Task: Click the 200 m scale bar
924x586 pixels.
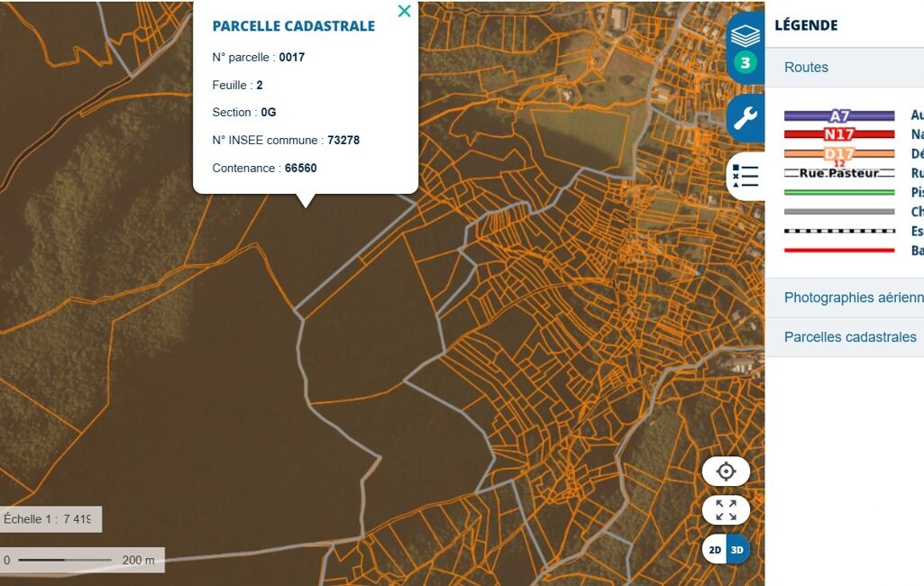Action: [81, 560]
